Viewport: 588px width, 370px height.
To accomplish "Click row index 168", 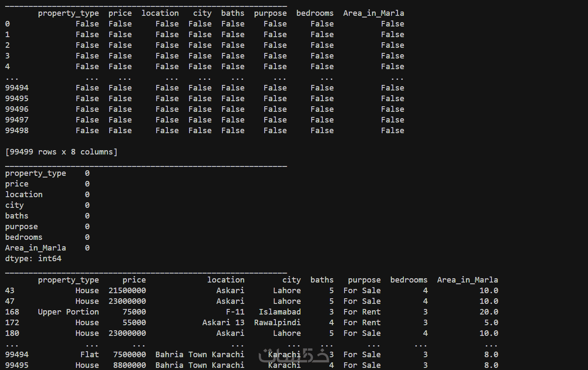I will tap(12, 312).
